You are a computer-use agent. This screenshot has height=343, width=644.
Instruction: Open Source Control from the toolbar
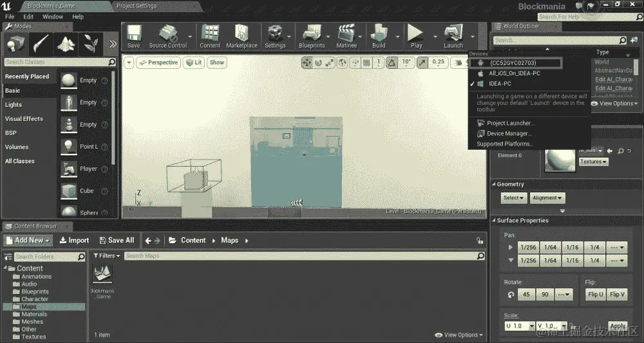(167, 37)
